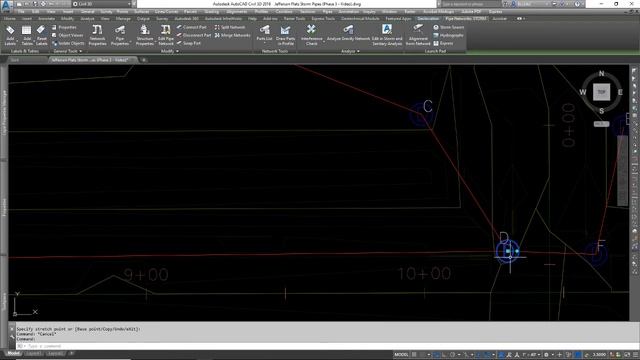This screenshot has width=640, height=360.
Task: Open the Parts List dropdown arrow
Action: tap(264, 43)
